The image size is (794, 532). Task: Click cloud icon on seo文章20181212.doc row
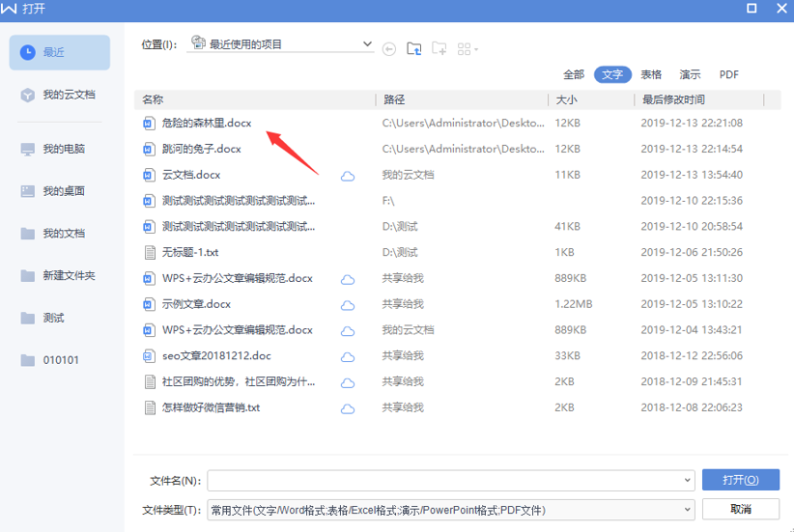[348, 357]
